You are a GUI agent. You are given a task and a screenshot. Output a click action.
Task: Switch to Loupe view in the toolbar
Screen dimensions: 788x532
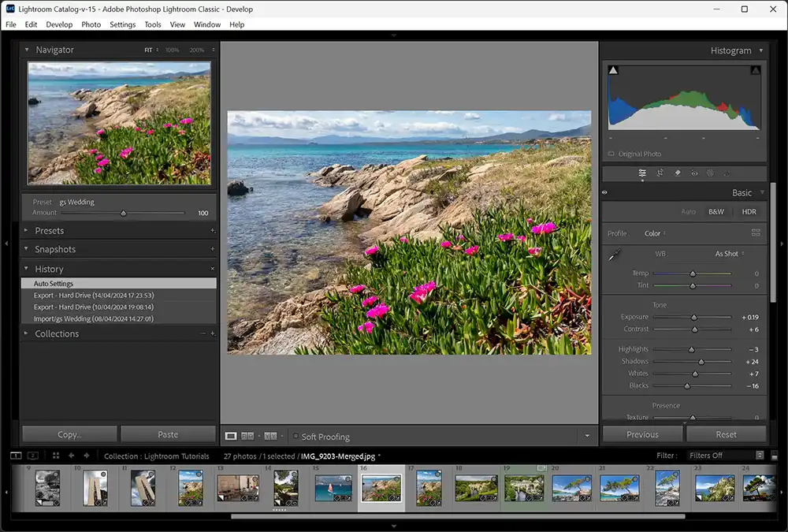tap(231, 436)
